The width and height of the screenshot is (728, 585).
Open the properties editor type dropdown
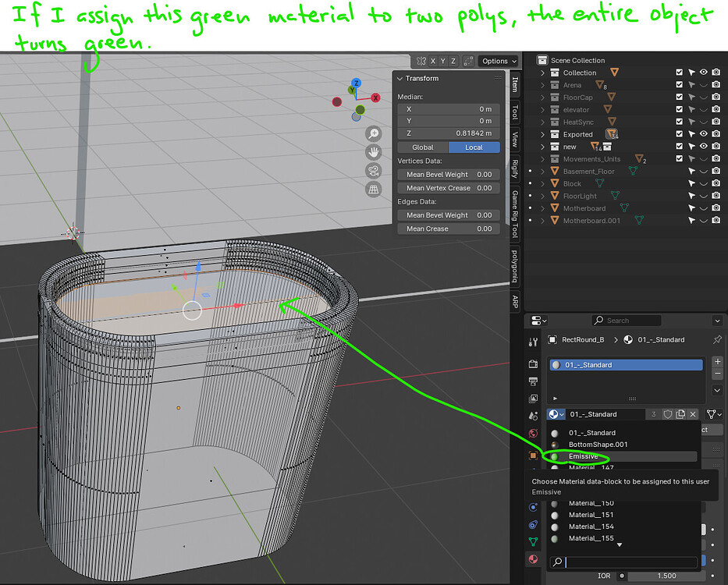(x=538, y=321)
